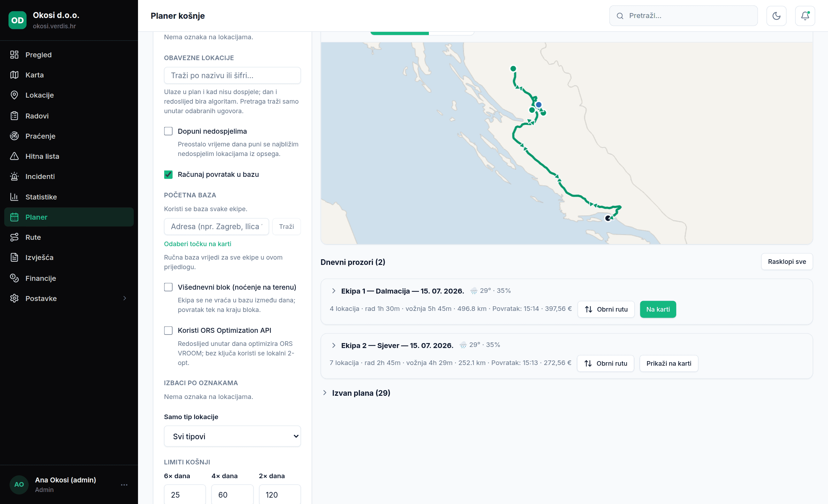Click the Planer calendar icon
Viewport: 828px width, 504px height.
[14, 217]
